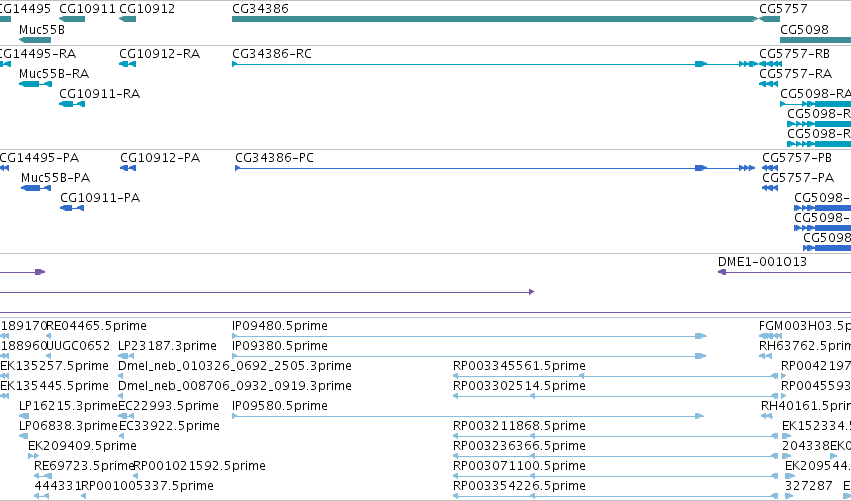Click the CG10911-PA protein label
This screenshot has height=501, width=851.
(x=100, y=198)
